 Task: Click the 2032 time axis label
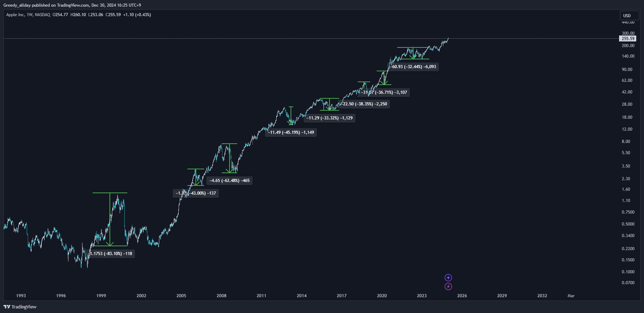(542, 296)
